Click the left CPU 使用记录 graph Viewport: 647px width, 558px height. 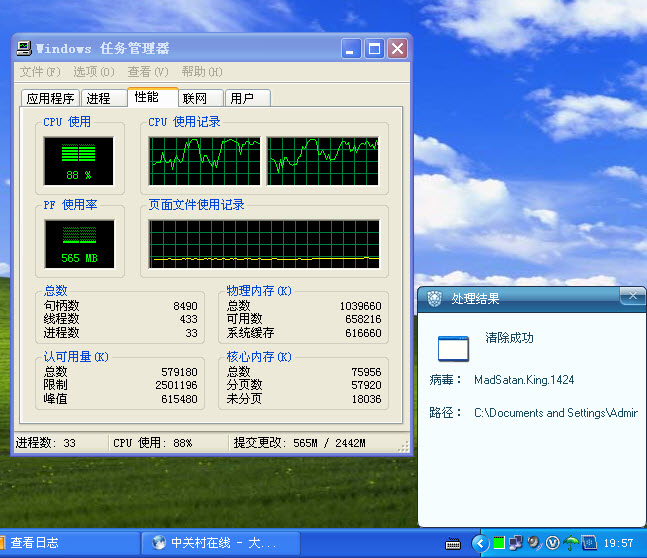[x=205, y=161]
